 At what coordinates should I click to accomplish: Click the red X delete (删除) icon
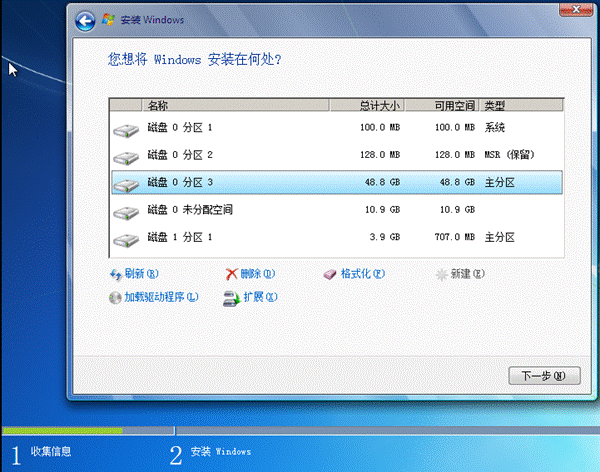(232, 274)
